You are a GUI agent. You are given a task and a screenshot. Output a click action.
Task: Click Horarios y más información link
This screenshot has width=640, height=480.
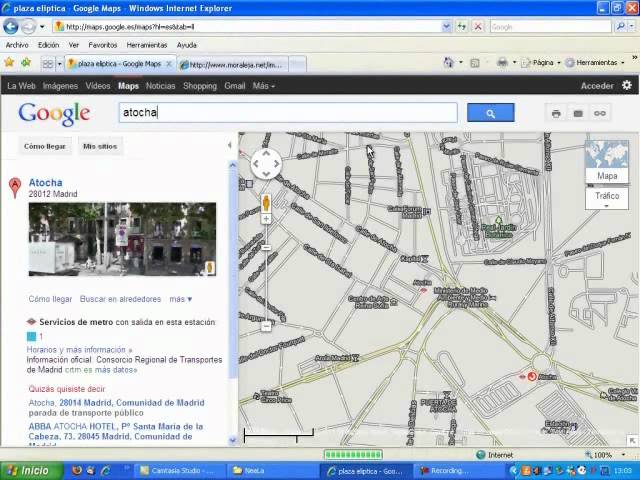coord(79,350)
